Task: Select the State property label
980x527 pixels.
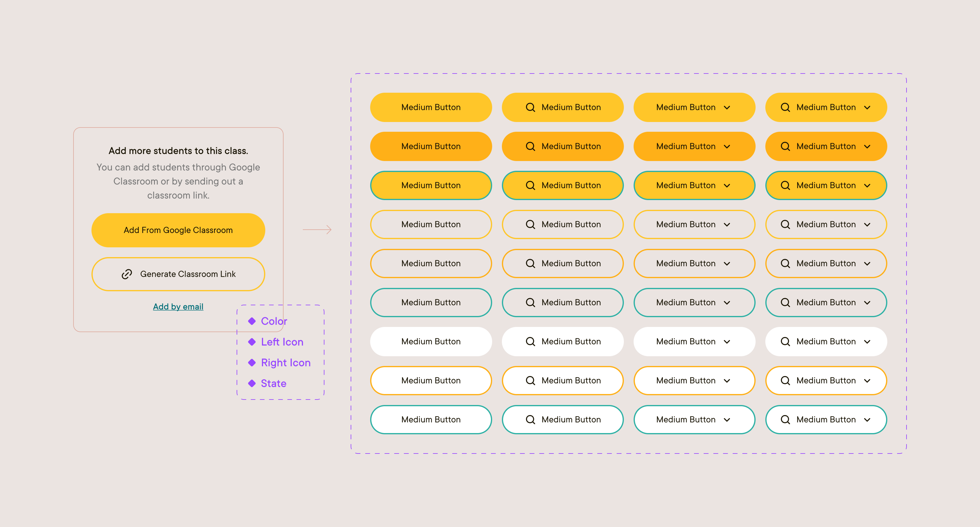Action: pos(274,383)
